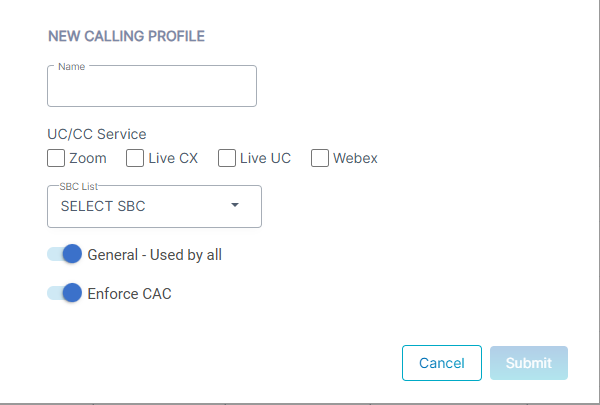Image resolution: width=600 pixels, height=405 pixels.
Task: Click the UC/CC Service section label
Action: point(97,134)
